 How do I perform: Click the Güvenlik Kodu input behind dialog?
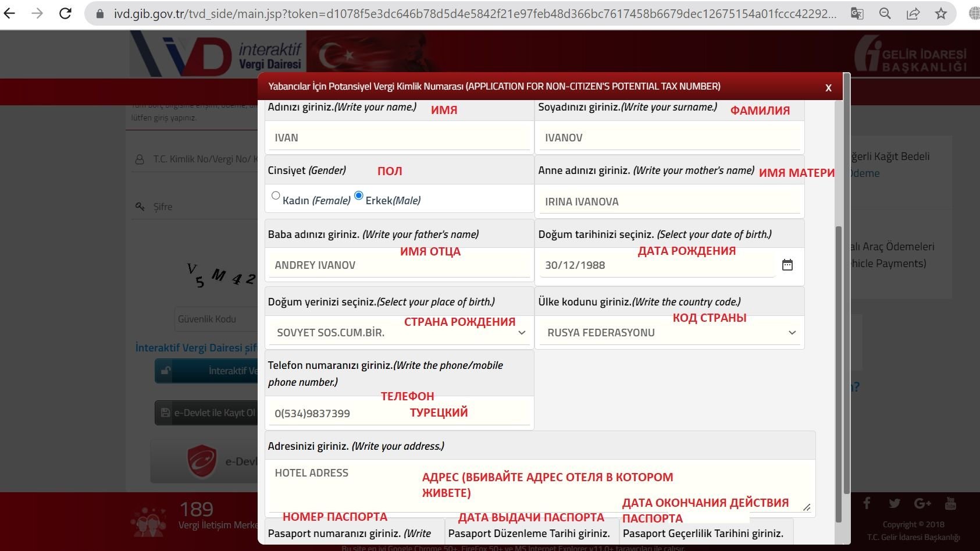(x=216, y=319)
